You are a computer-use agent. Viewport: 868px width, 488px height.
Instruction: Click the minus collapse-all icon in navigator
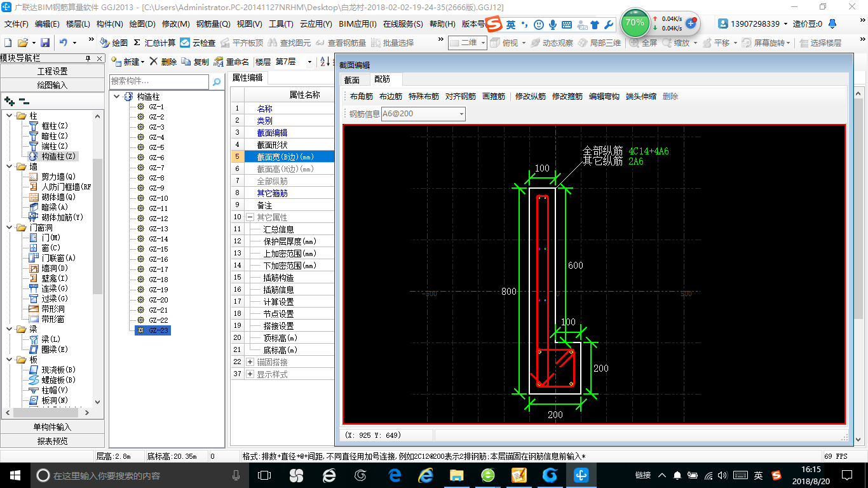tap(24, 100)
